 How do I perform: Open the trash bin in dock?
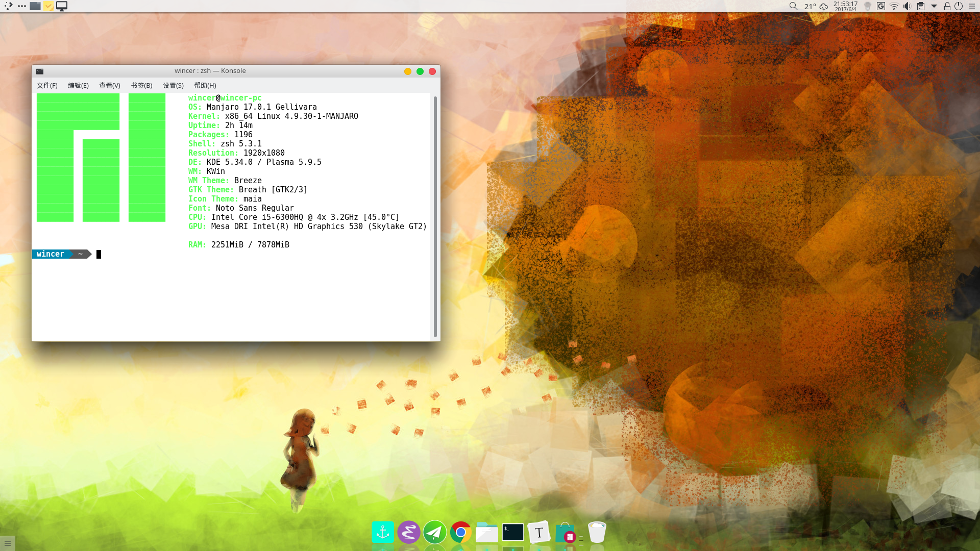pyautogui.click(x=597, y=533)
